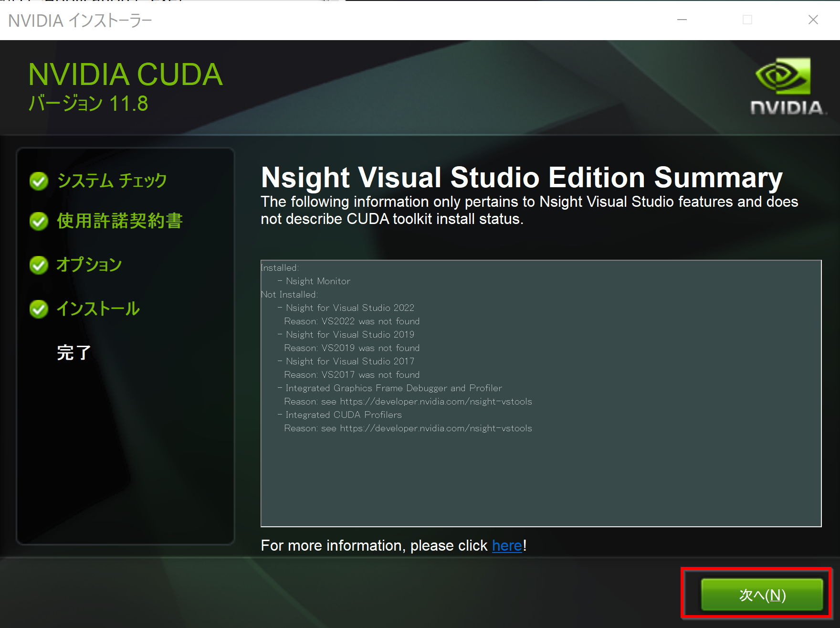Click the green check beside インストール
Screen dimensions: 840x628
[39, 309]
